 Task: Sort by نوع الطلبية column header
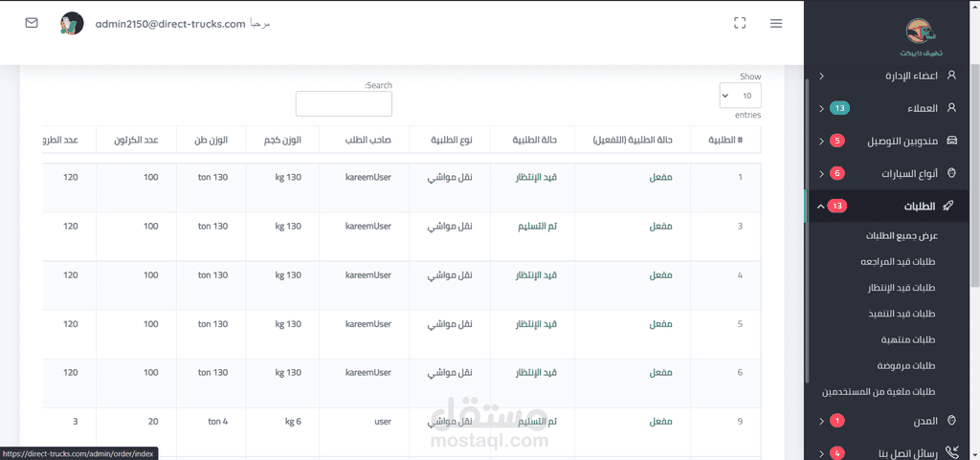pyautogui.click(x=450, y=141)
